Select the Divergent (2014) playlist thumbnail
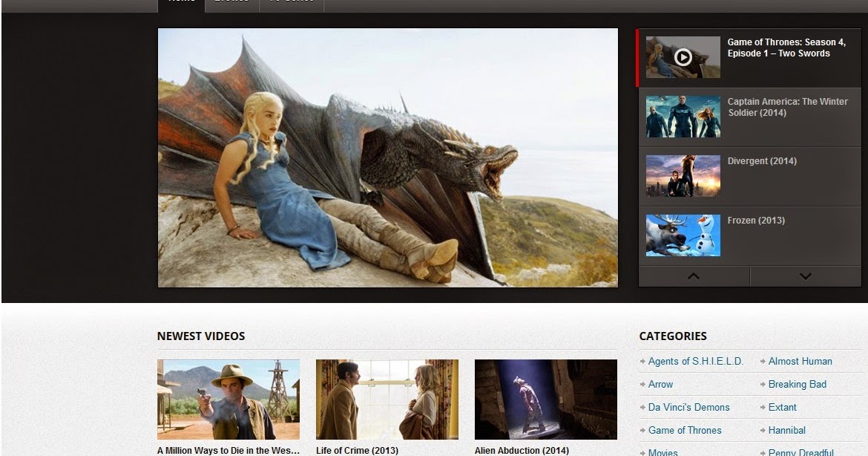The image size is (868, 456). [683, 175]
